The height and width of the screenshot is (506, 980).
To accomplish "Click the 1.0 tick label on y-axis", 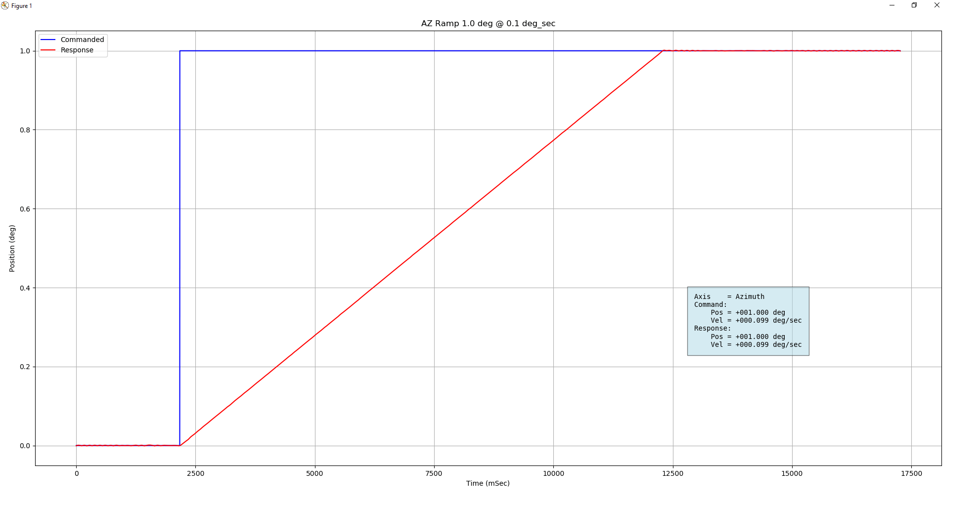I will [x=25, y=51].
